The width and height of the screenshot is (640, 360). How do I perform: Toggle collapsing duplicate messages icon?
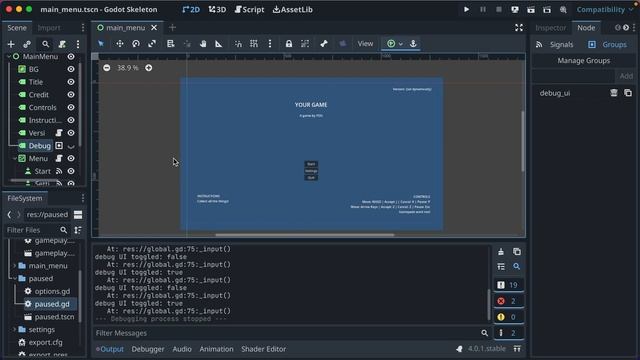(x=501, y=267)
